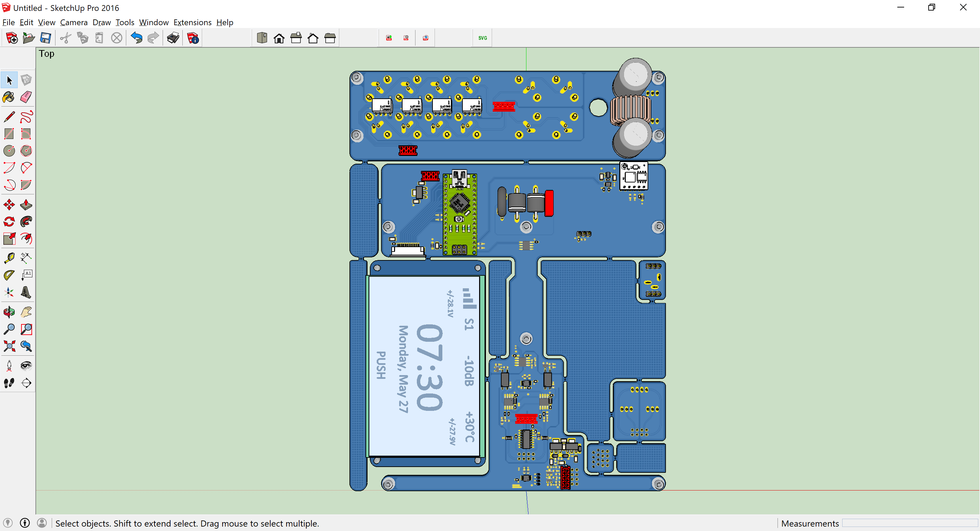Pick the Paint Bucket tool

(9, 97)
